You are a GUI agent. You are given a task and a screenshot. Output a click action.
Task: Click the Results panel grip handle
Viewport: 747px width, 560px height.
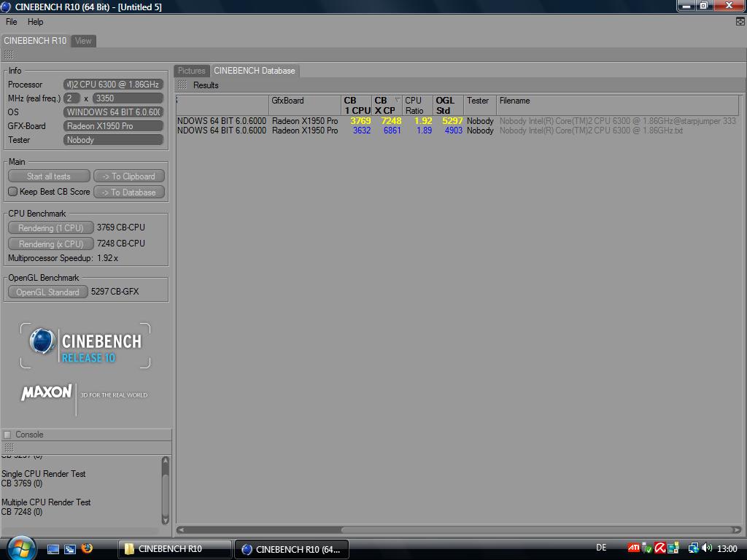click(182, 85)
